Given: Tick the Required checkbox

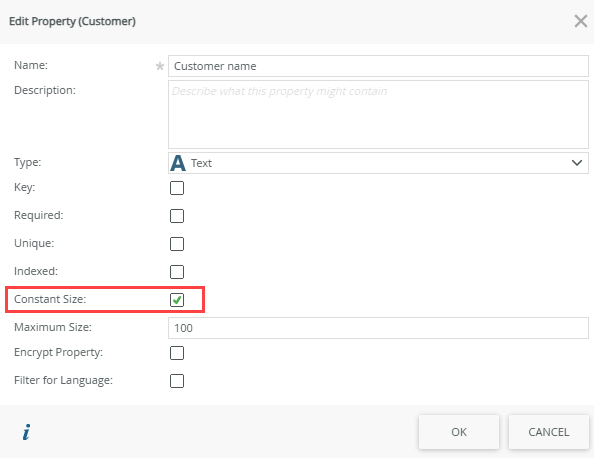Looking at the screenshot, I should click(x=177, y=216).
